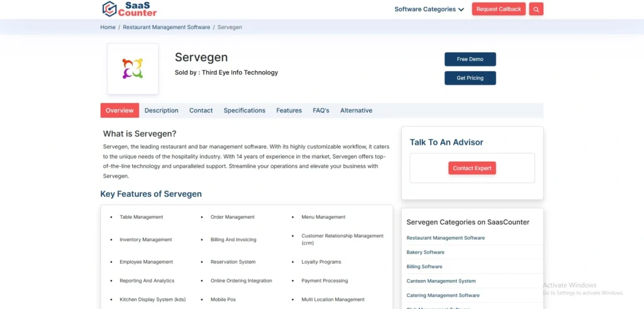Click Kitchen Display System (kds) text
The image size is (644, 309).
153,300
